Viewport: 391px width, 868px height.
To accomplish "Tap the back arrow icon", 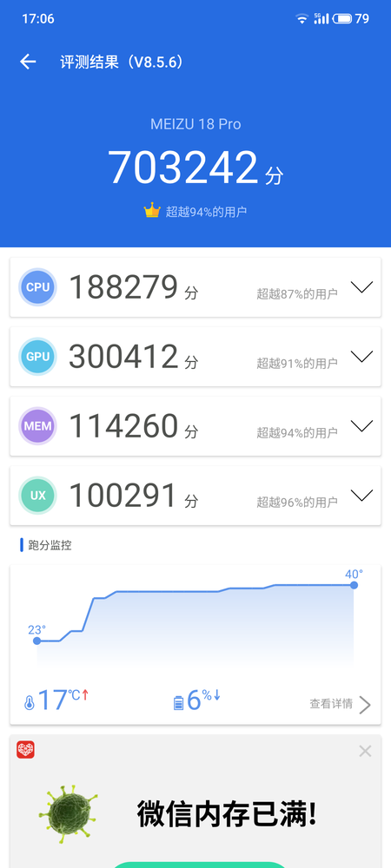I will (x=28, y=62).
